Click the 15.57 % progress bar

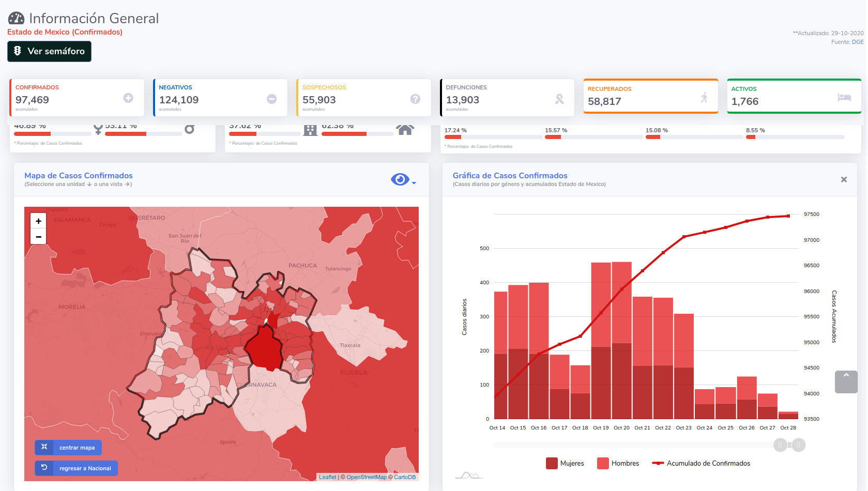(x=594, y=137)
